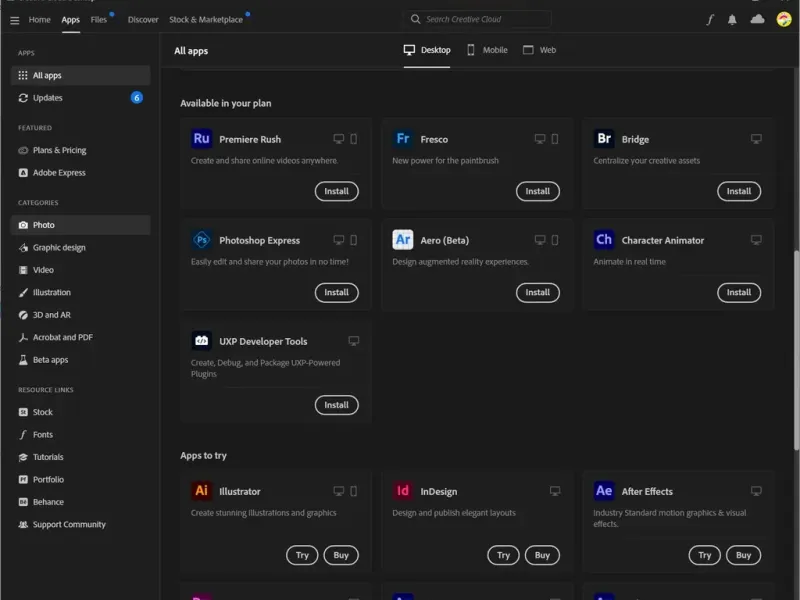Install Photoshop Express

click(x=336, y=292)
